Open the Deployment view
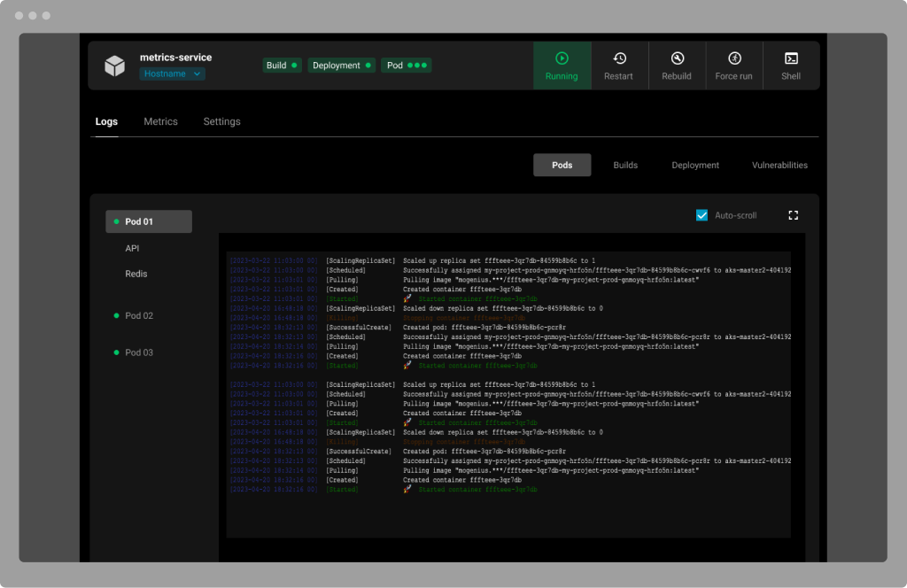The width and height of the screenshot is (907, 588). (x=694, y=165)
